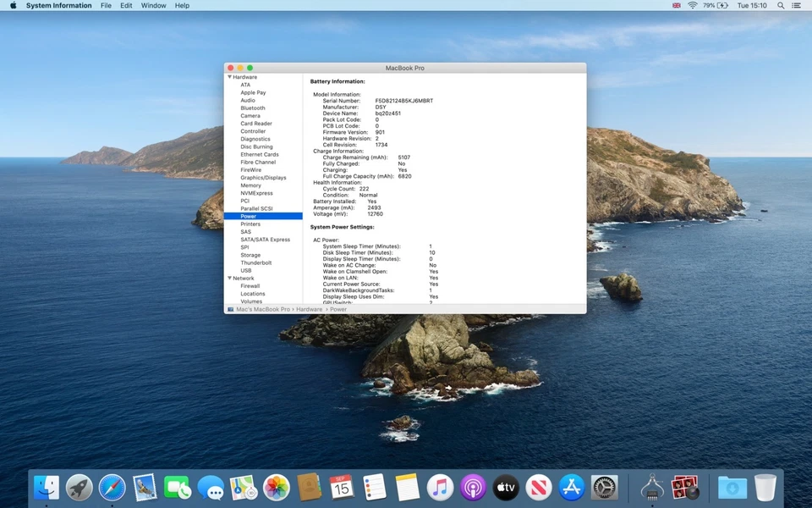Open Calendar icon showing 15
This screenshot has width=812, height=508.
(x=342, y=488)
